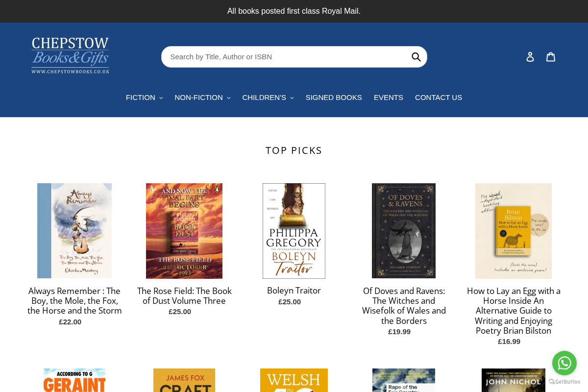Open the shopping Cart
The image size is (588, 392).
point(551,56)
